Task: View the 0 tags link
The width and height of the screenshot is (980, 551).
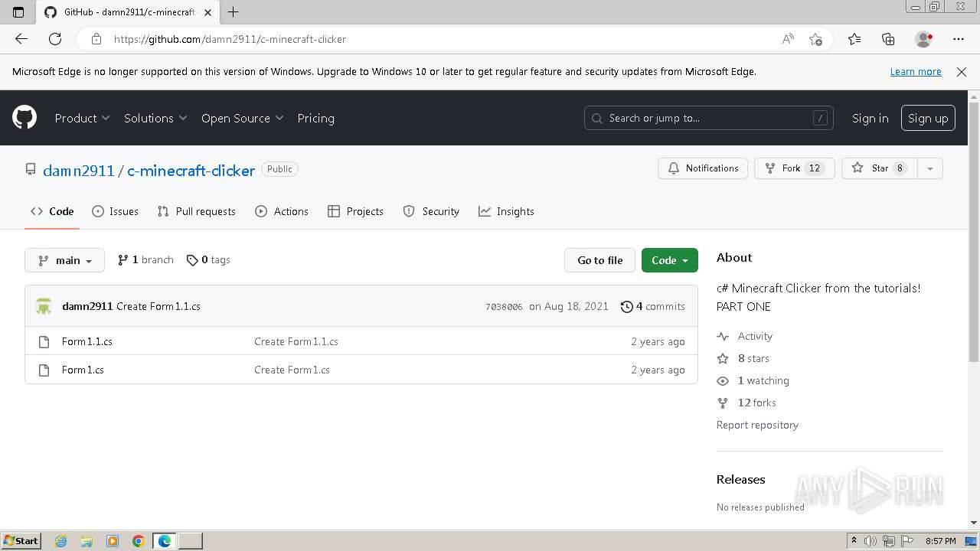Action: click(x=208, y=260)
